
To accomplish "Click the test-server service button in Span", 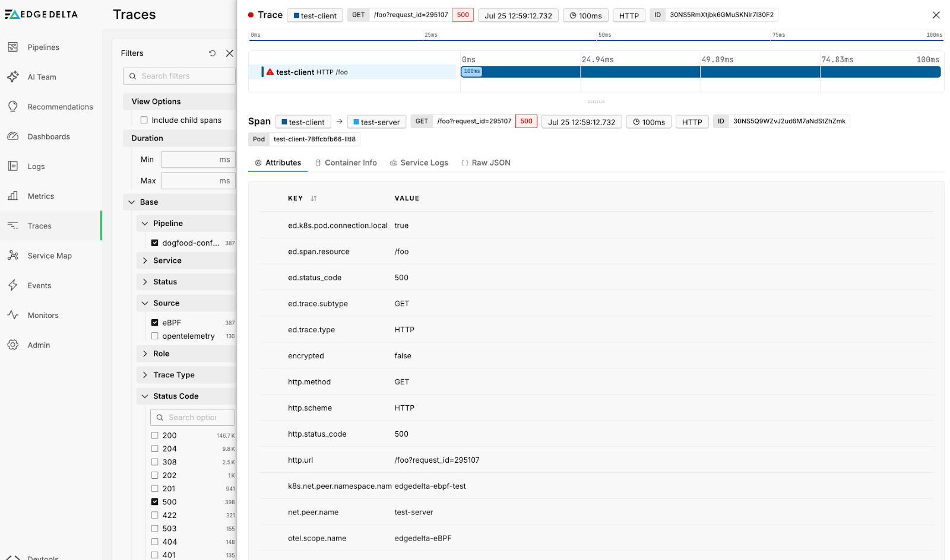I will (x=376, y=122).
